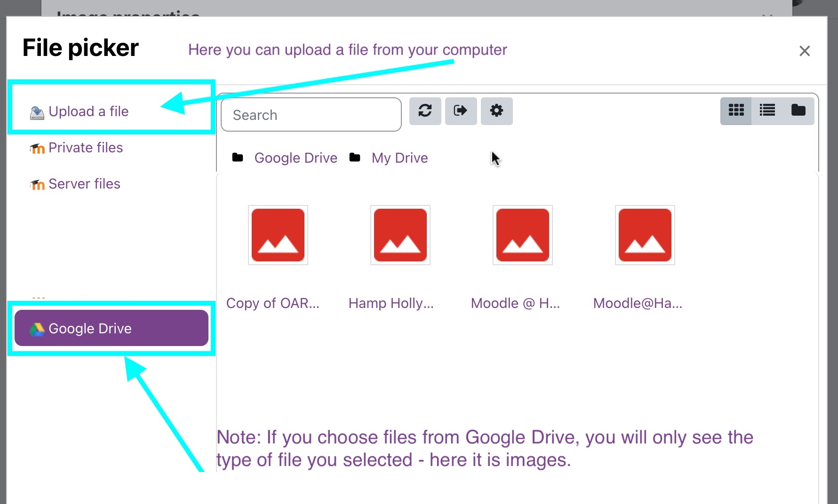This screenshot has height=504, width=838.
Task: Click folder icon before My Drive breadcrumb
Action: click(355, 157)
